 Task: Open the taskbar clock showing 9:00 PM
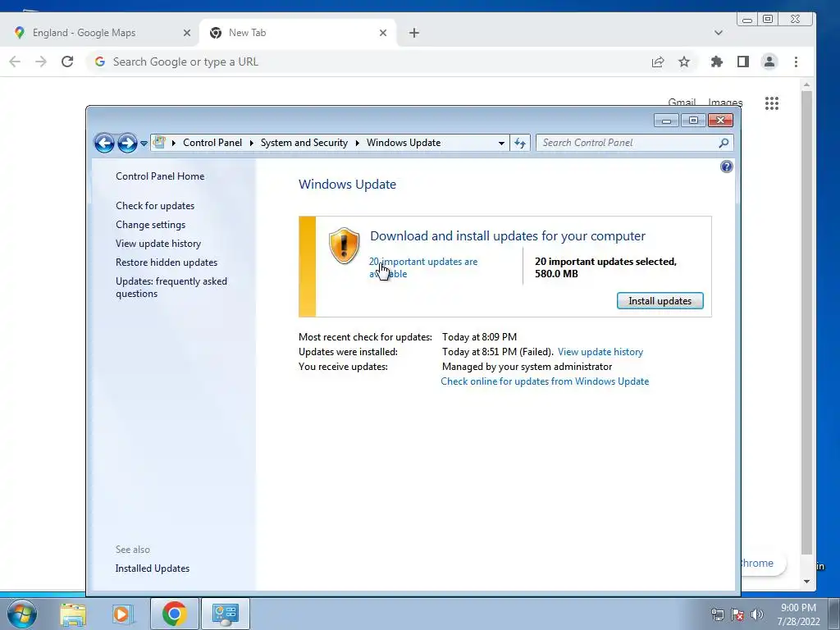798,614
